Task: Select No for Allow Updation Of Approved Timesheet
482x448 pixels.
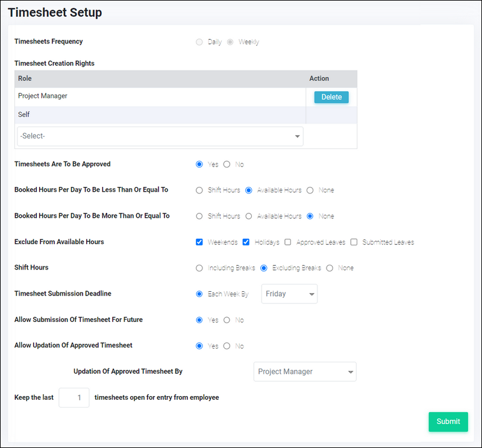Action: tap(227, 346)
